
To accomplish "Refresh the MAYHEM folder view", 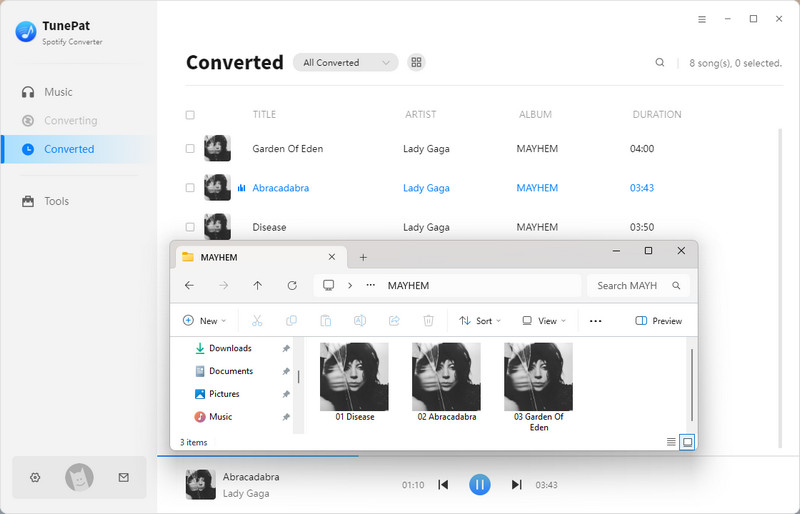I will [x=292, y=285].
